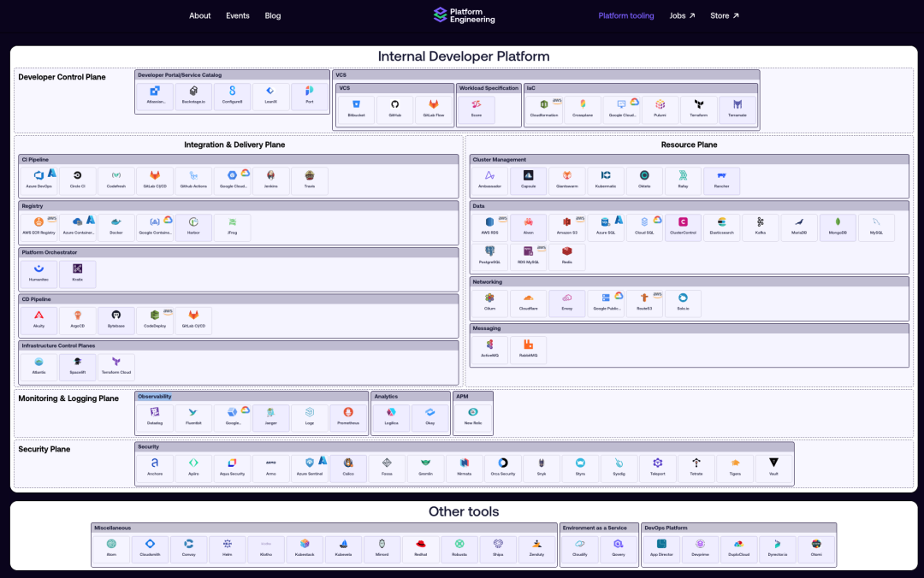
Task: Open the DuploCloud DevOps platform card
Action: [738, 548]
